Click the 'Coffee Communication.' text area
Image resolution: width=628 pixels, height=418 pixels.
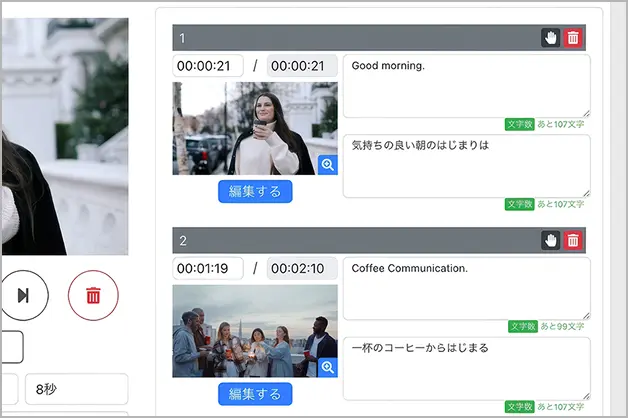(467, 289)
